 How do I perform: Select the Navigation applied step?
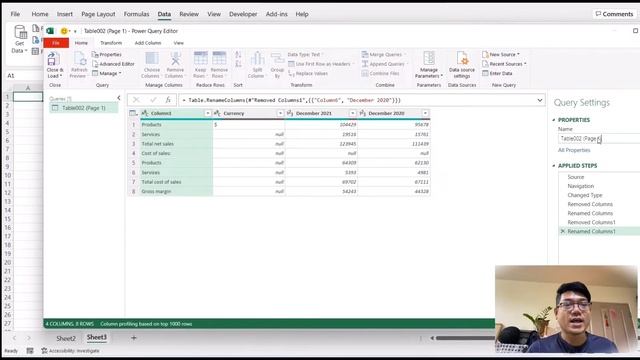580,186
